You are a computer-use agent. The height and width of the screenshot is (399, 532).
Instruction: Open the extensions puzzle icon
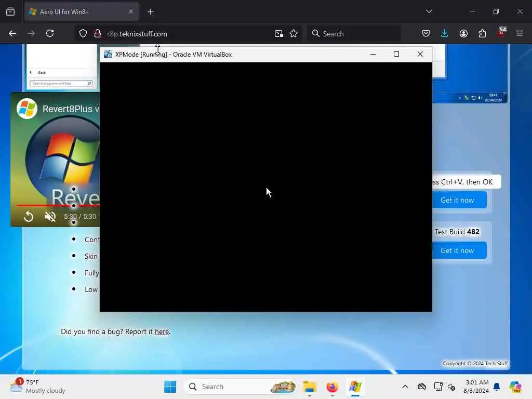(x=482, y=34)
